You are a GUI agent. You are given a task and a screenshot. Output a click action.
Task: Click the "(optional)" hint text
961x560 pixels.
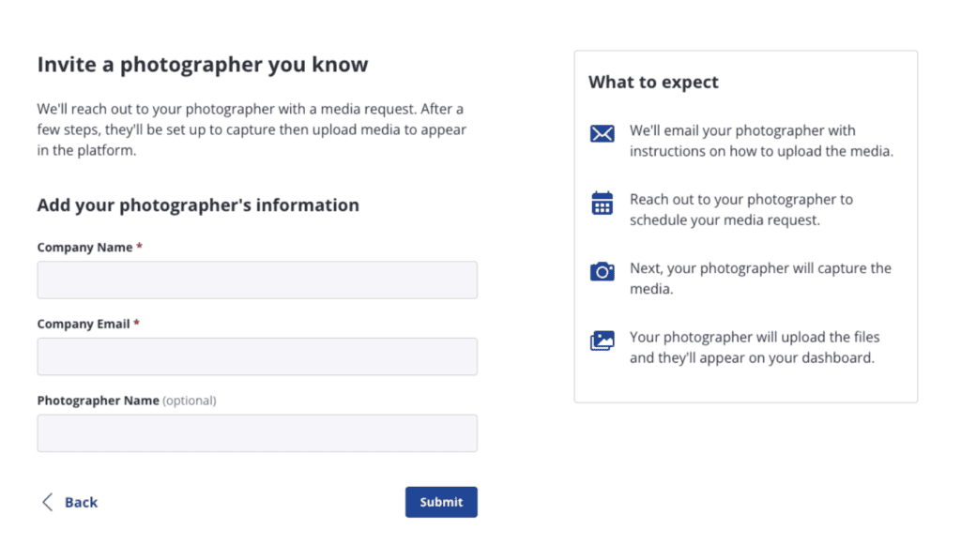click(190, 401)
